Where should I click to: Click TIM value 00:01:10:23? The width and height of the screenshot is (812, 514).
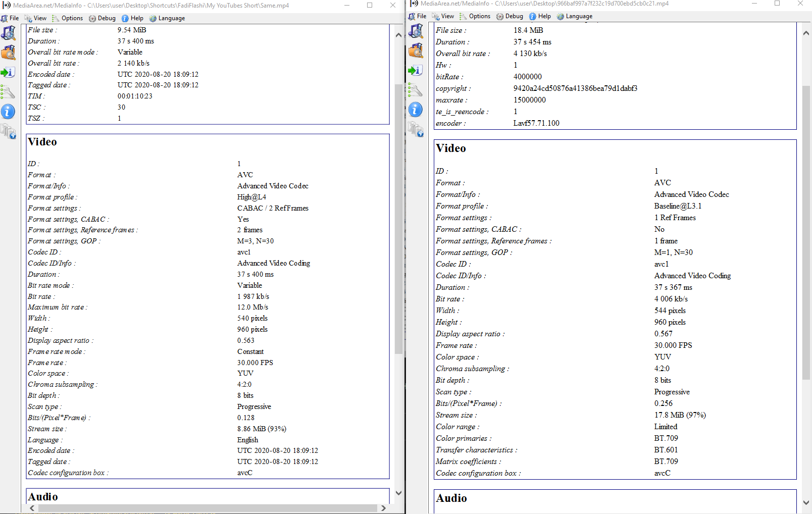click(135, 96)
